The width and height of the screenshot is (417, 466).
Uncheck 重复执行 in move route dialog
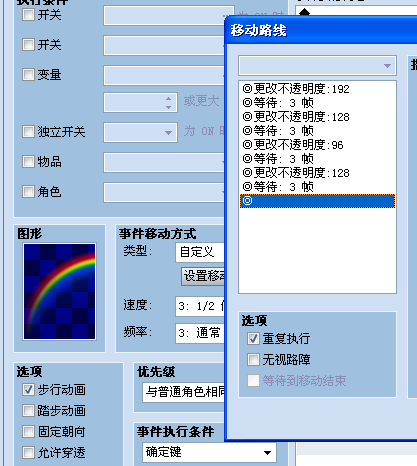(253, 339)
